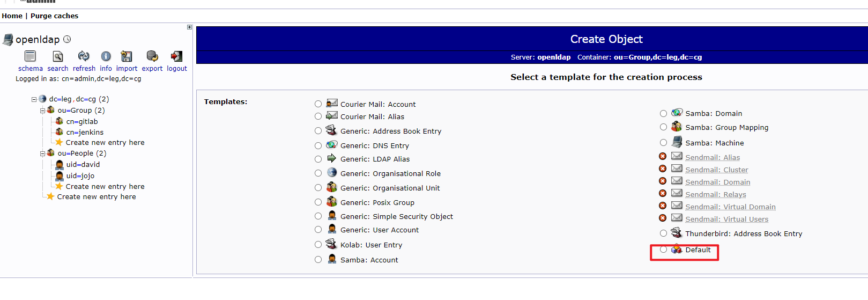Click Purge caches in the top menu
This screenshot has height=300, width=868.
[x=54, y=16]
